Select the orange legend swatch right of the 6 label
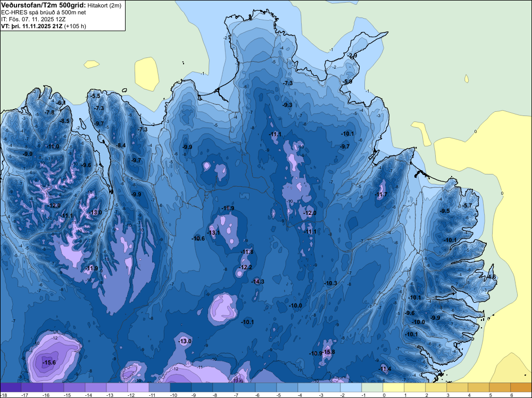 [x=521, y=387]
